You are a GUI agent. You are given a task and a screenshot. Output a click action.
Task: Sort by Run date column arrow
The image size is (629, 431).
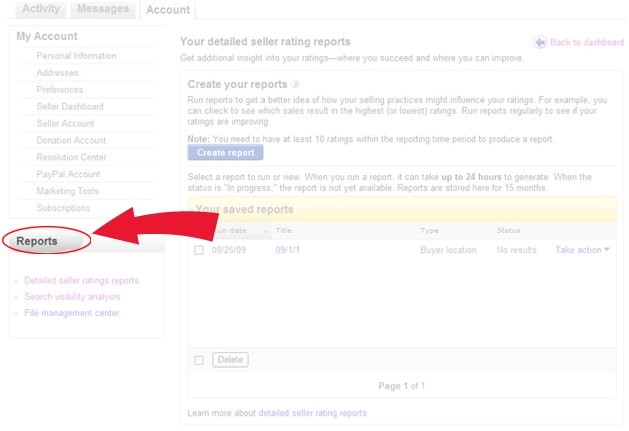point(265,231)
